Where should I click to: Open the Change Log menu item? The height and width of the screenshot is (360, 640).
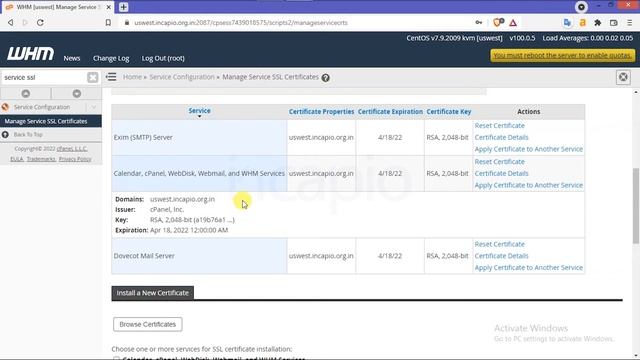click(x=111, y=58)
